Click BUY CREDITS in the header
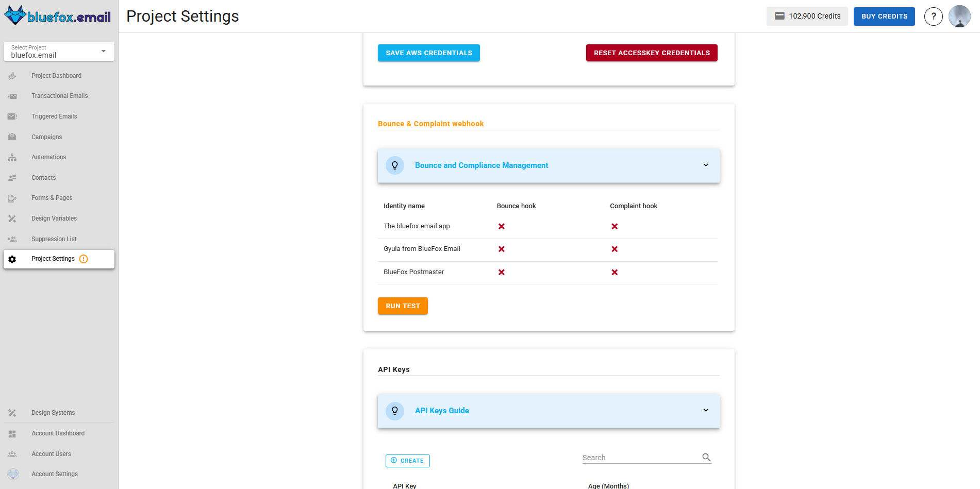The image size is (980, 489). click(884, 16)
